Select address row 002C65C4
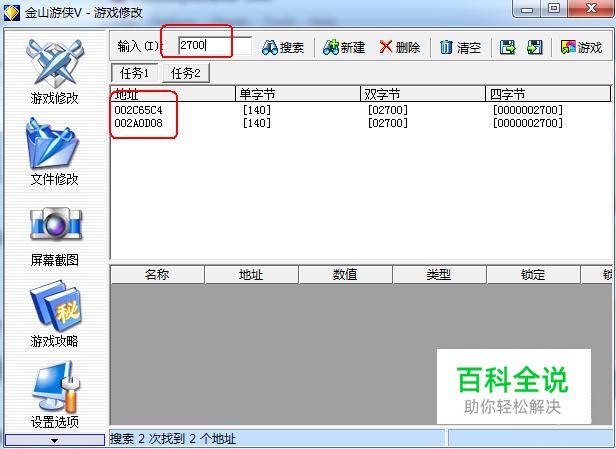Viewport: 616px width, 449px height. coord(138,110)
